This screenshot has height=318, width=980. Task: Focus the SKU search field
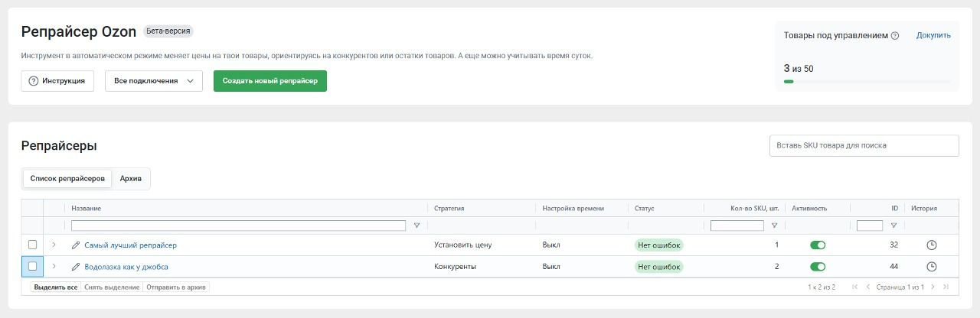click(864, 145)
